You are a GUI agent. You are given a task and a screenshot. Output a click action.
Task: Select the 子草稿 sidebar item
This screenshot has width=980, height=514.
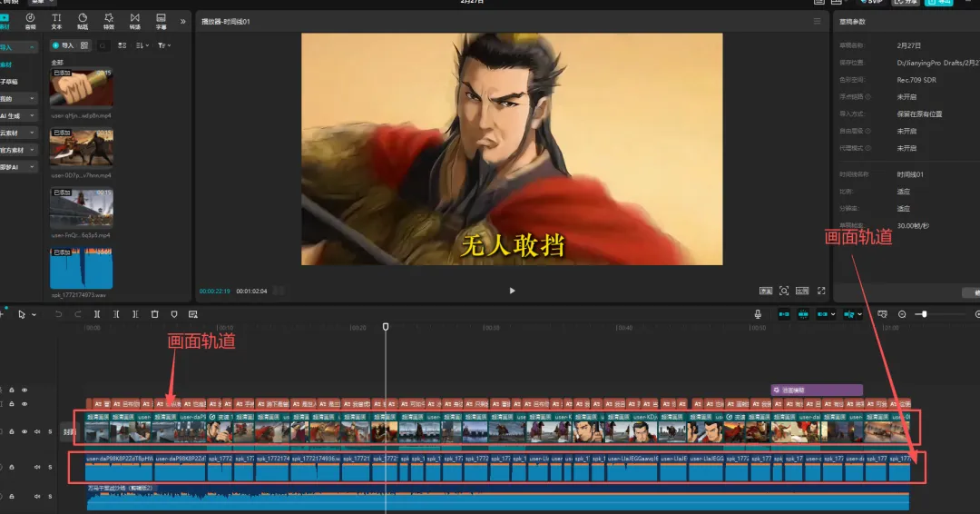point(9,82)
